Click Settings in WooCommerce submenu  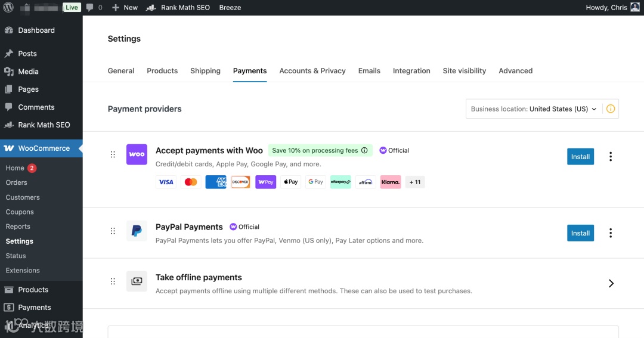tap(19, 241)
